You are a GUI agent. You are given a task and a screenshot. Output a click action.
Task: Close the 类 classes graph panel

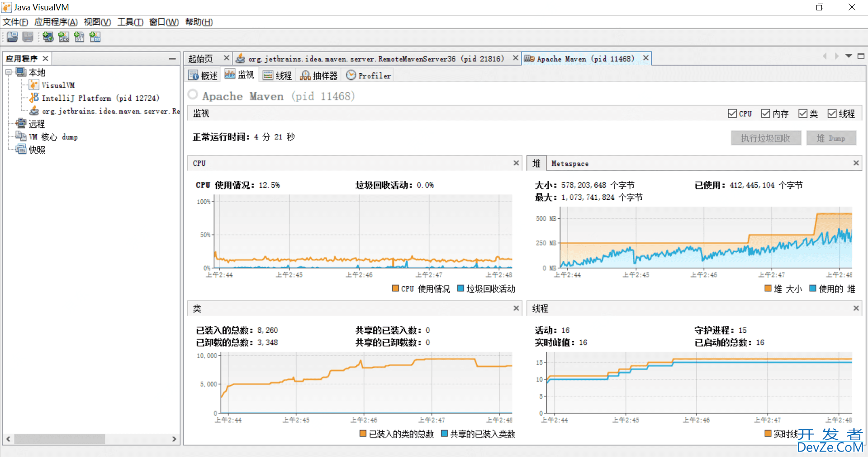click(516, 308)
